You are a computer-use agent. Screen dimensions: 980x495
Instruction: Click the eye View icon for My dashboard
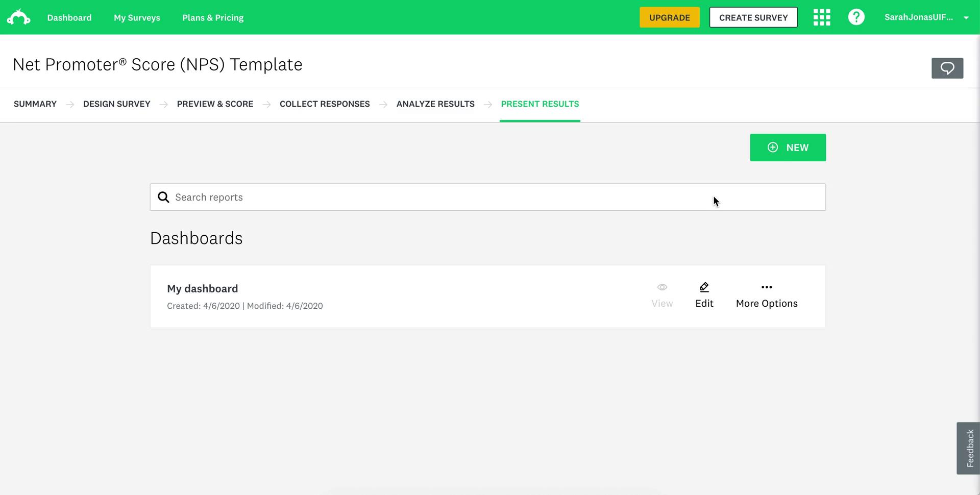coord(662,287)
